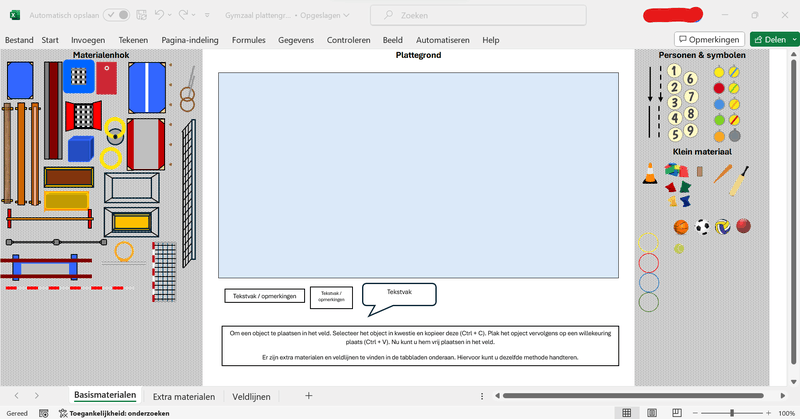Image resolution: width=800 pixels, height=419 pixels.
Task: Switch to the Extra materialen sheet
Action: click(184, 397)
